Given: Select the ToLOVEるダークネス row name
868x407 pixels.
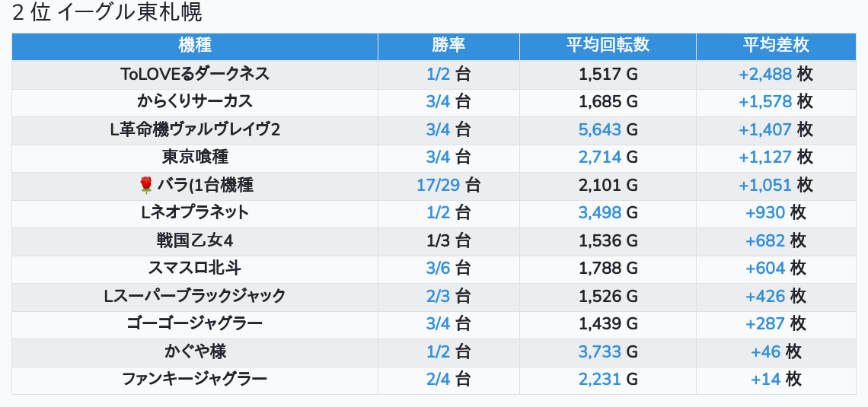Looking at the screenshot, I should [195, 74].
